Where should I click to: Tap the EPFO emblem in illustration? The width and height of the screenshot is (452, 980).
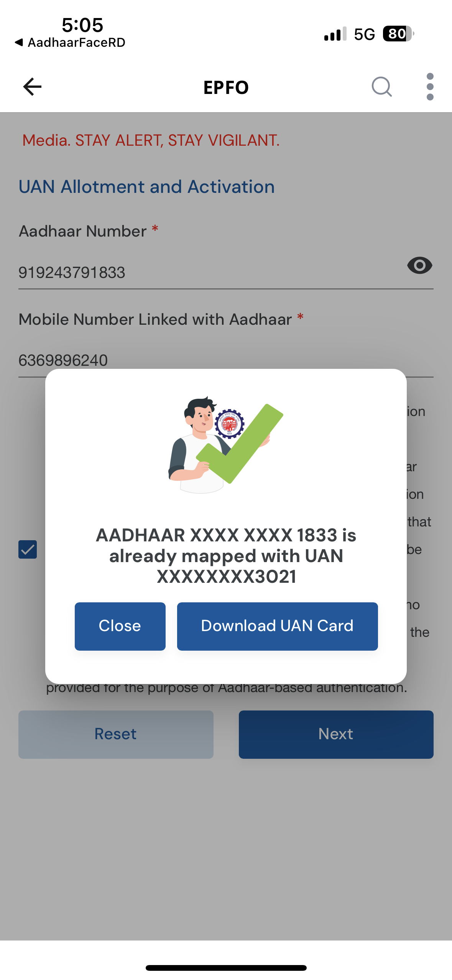[x=229, y=424]
